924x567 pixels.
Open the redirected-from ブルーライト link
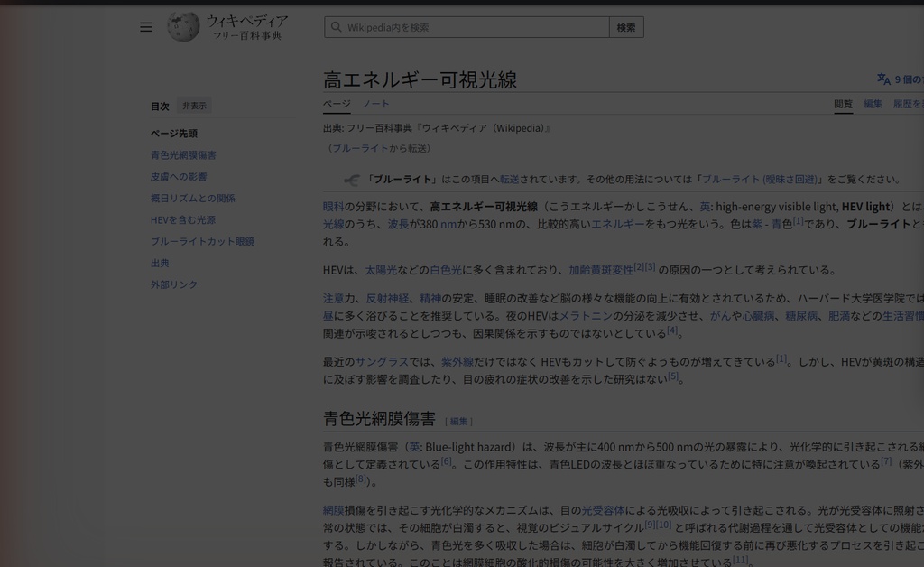click(x=360, y=148)
